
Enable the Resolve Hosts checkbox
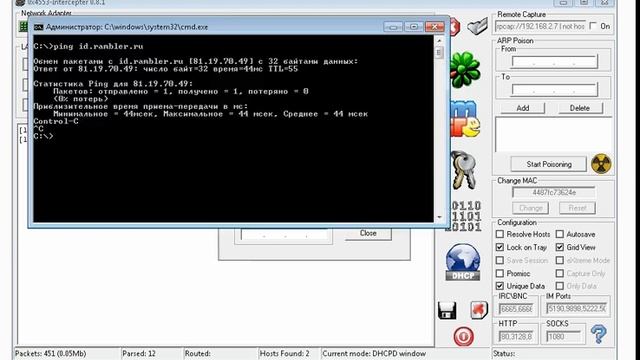[x=500, y=234]
